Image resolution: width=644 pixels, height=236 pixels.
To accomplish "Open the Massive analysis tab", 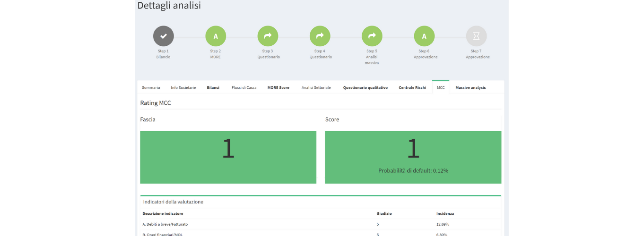I will 470,87.
